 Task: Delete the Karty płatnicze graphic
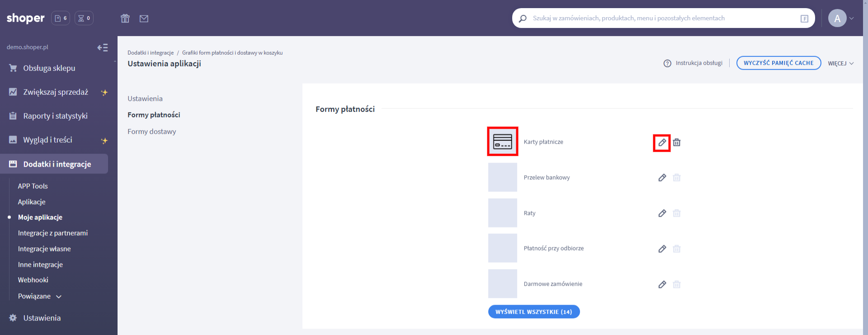[677, 143]
